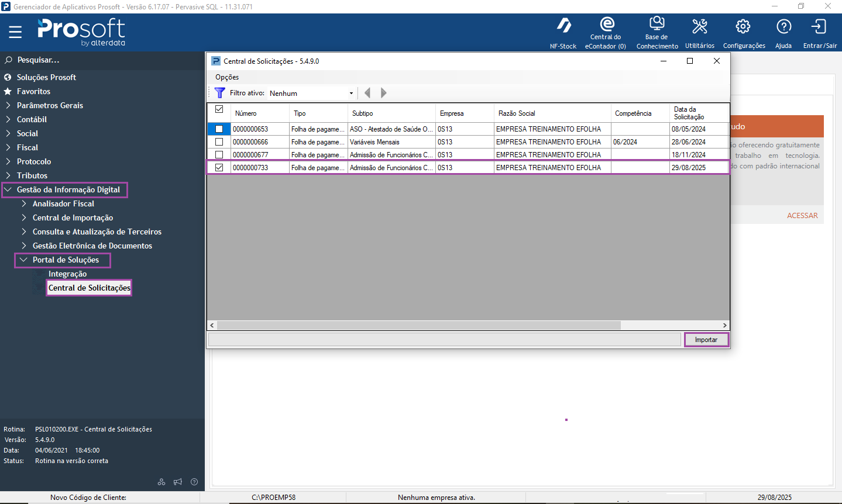Collapse Gestão da Informação Digital

(8, 189)
